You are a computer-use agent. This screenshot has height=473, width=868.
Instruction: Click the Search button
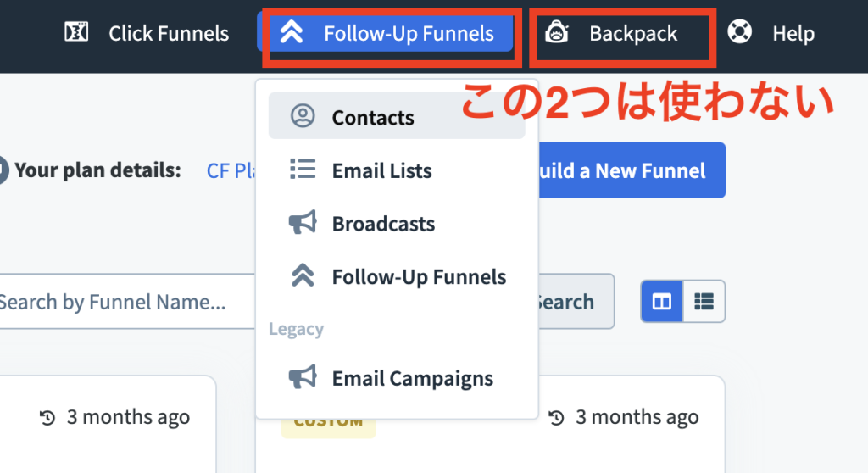coord(576,301)
